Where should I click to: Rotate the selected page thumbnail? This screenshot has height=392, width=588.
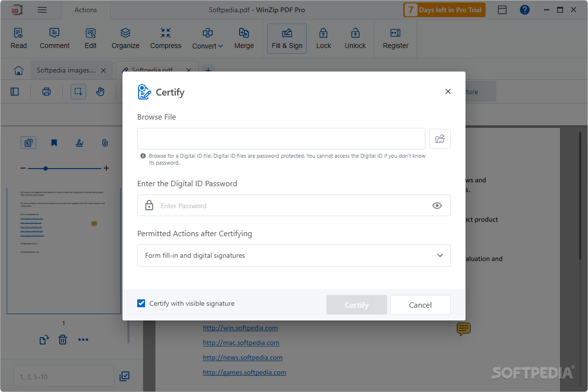click(44, 340)
